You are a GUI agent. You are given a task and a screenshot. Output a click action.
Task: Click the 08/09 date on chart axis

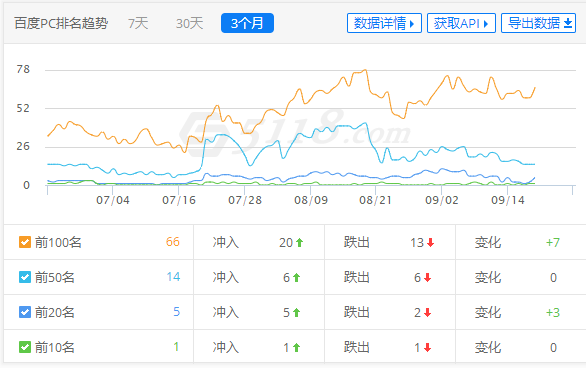[311, 200]
